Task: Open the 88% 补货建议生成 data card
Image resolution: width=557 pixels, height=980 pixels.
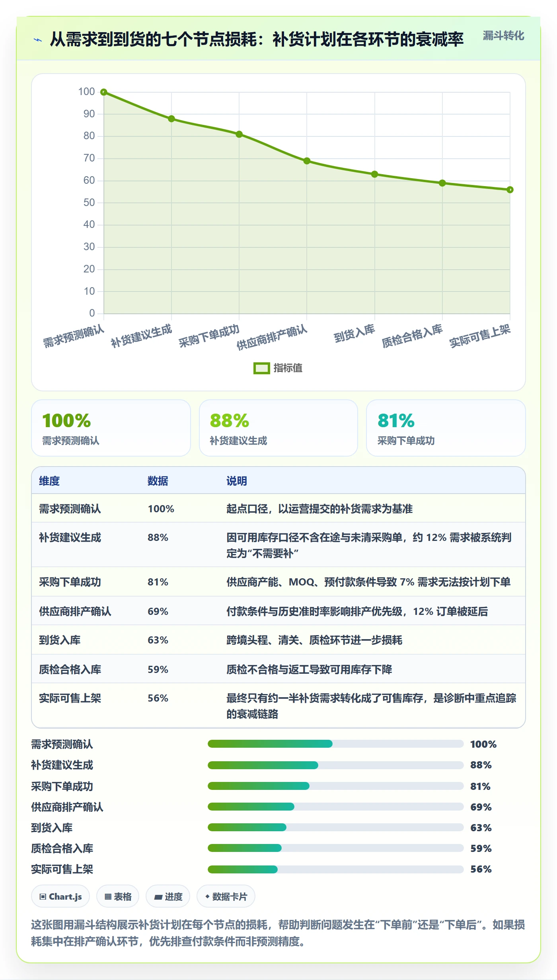Action: [x=278, y=428]
